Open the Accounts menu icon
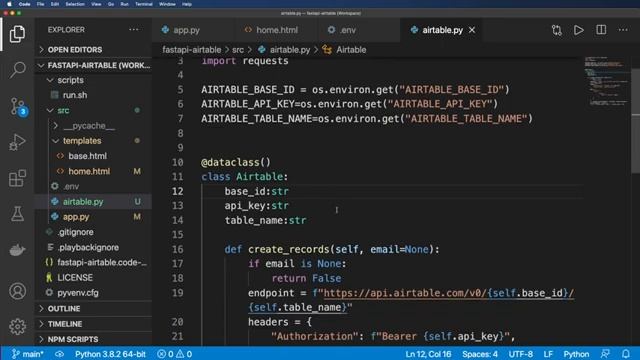The height and width of the screenshot is (360, 640). pos(17,291)
